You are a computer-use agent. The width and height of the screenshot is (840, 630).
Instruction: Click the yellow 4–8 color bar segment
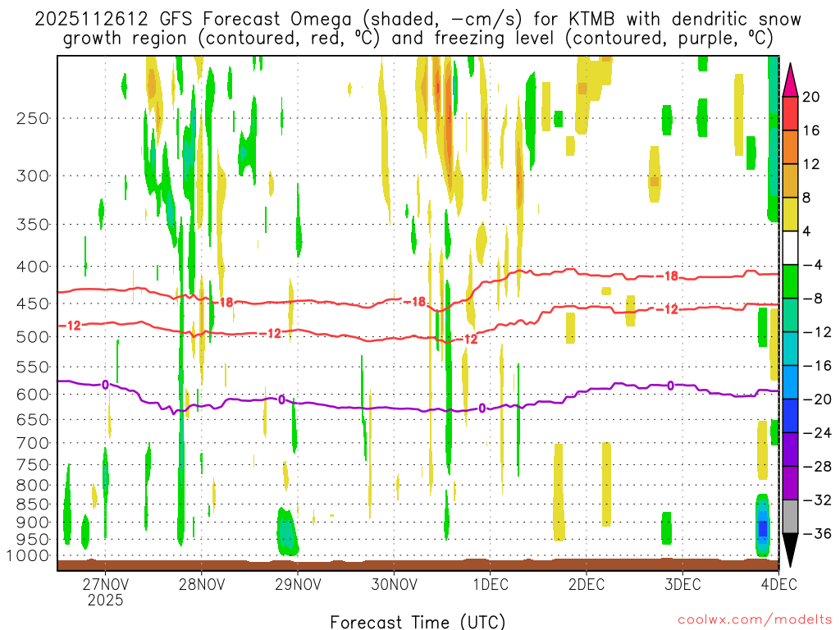(x=790, y=214)
